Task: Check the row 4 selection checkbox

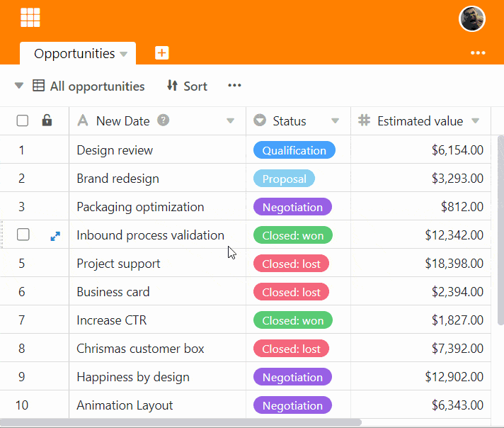Action: pyautogui.click(x=23, y=235)
